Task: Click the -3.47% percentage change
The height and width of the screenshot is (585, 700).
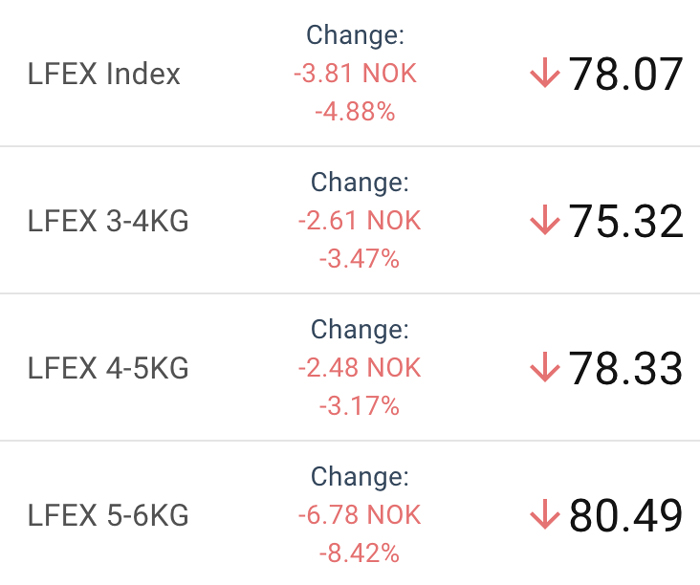Action: pos(360,259)
